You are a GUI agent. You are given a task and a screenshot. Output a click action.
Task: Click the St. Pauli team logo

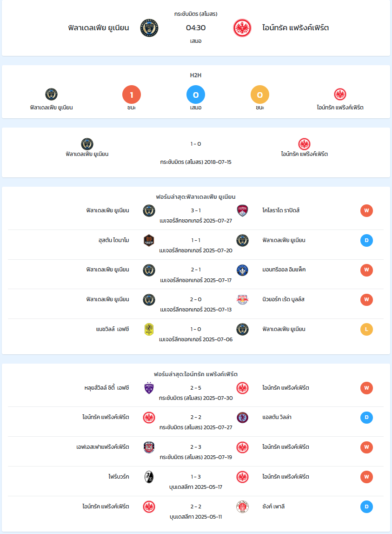point(242,507)
